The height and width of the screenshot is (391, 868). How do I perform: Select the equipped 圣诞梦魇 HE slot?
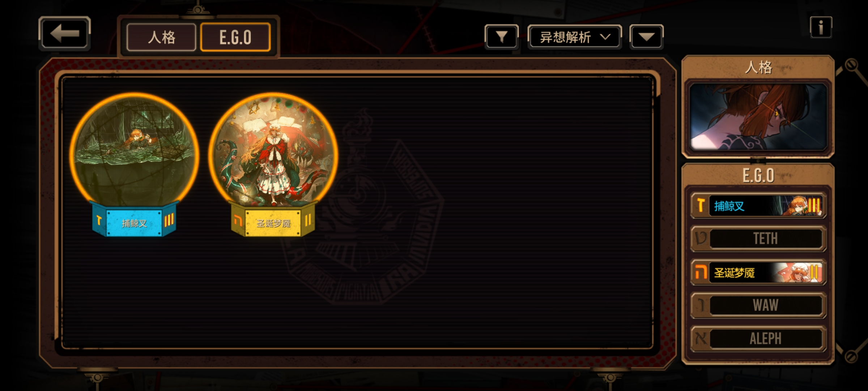[758, 272]
